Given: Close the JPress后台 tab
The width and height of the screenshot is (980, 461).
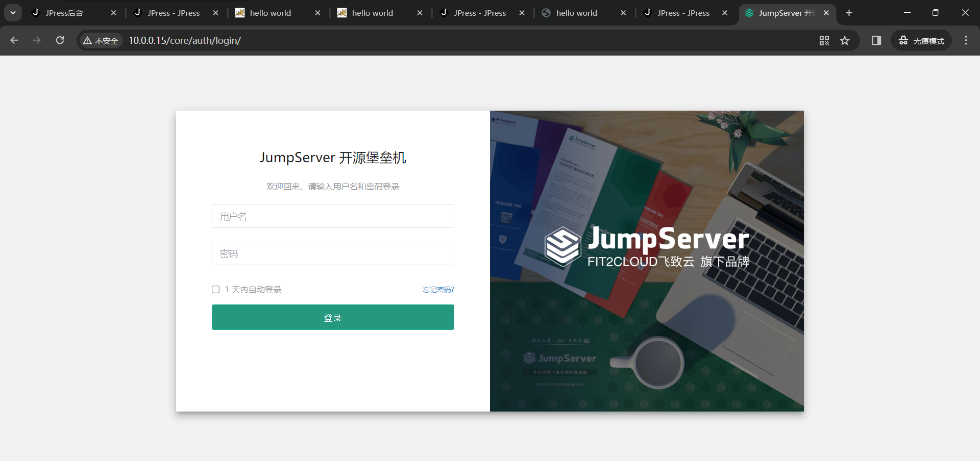Looking at the screenshot, I should click(113, 13).
